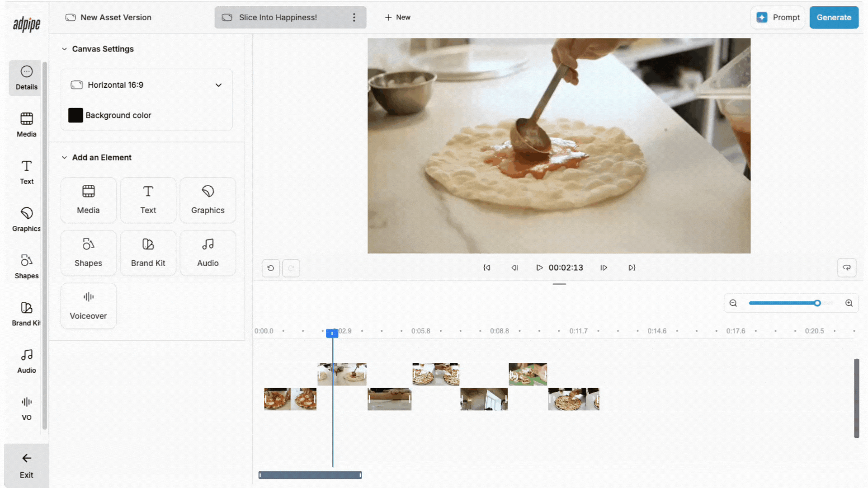The width and height of the screenshot is (868, 488).
Task: Open the Brand Kit sidebar panel
Action: tap(26, 314)
